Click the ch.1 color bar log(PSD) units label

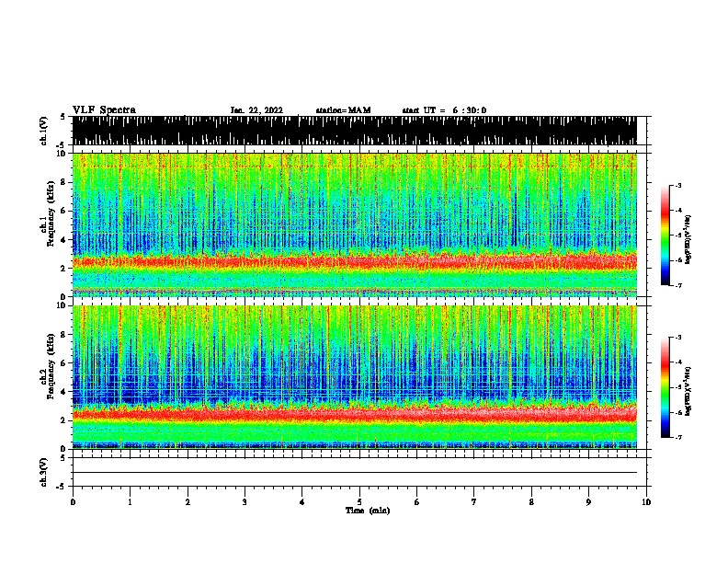[x=688, y=240]
